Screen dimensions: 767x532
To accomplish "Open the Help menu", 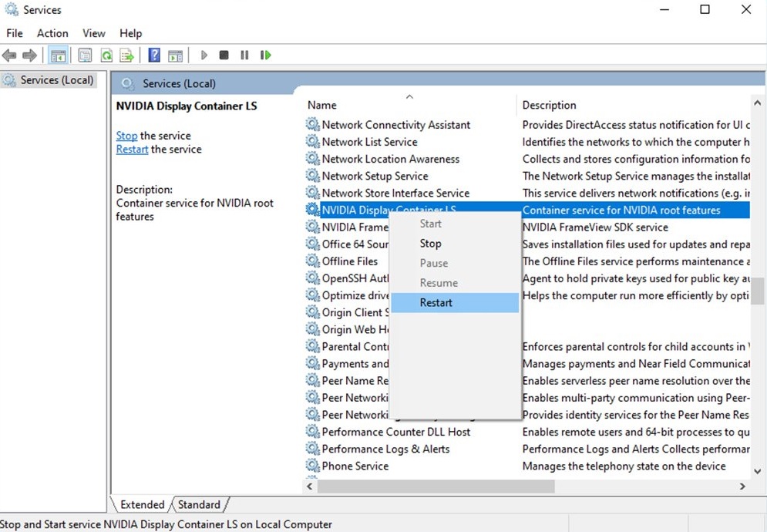I will (130, 33).
